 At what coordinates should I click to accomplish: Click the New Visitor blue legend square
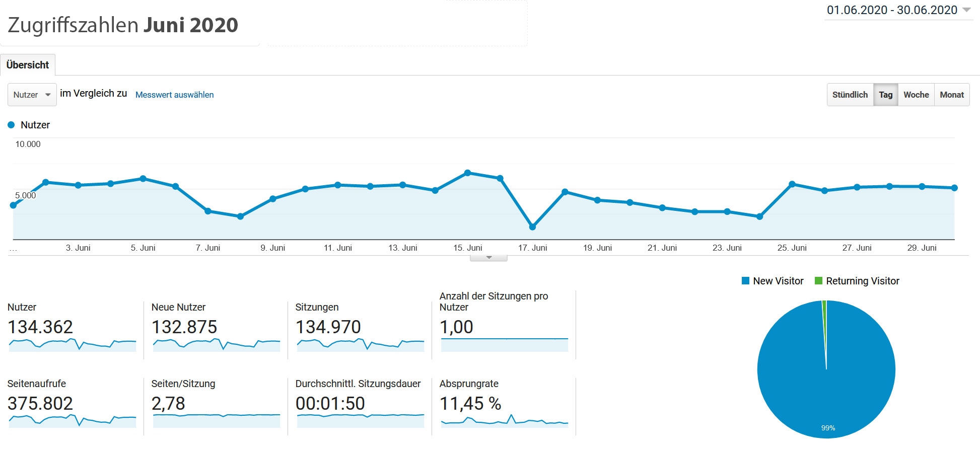coord(745,281)
